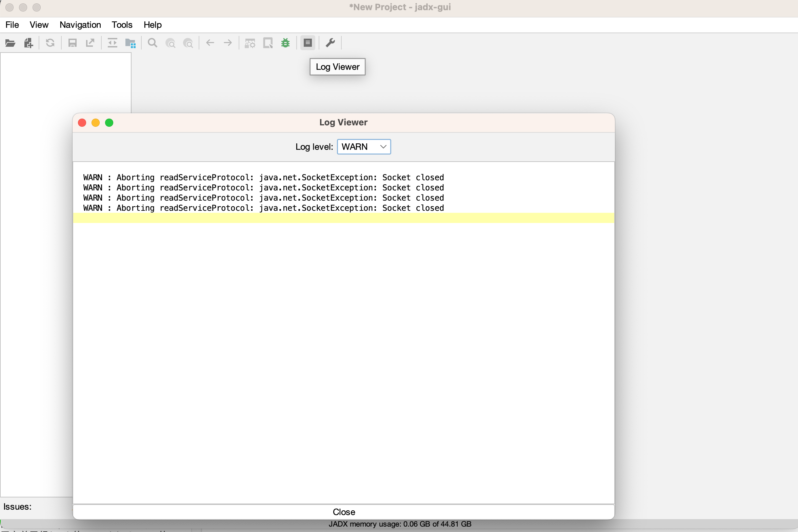Open the View menu

(x=39, y=24)
